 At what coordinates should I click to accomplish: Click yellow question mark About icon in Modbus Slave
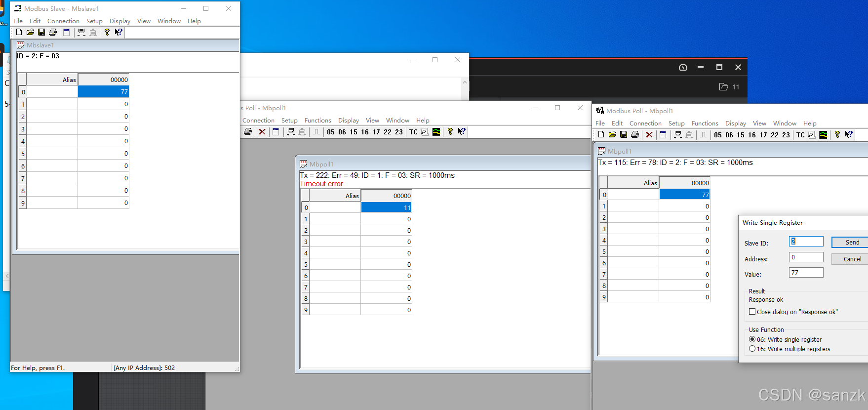107,32
